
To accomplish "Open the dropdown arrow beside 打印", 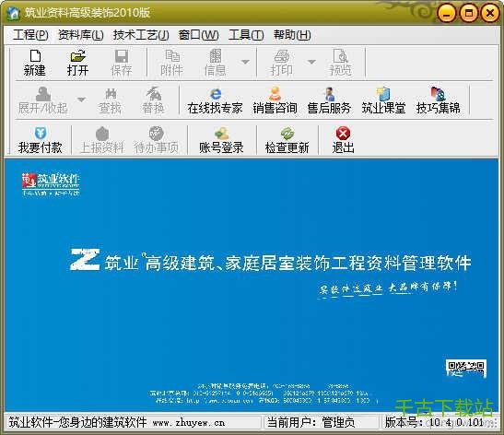I will (x=311, y=62).
